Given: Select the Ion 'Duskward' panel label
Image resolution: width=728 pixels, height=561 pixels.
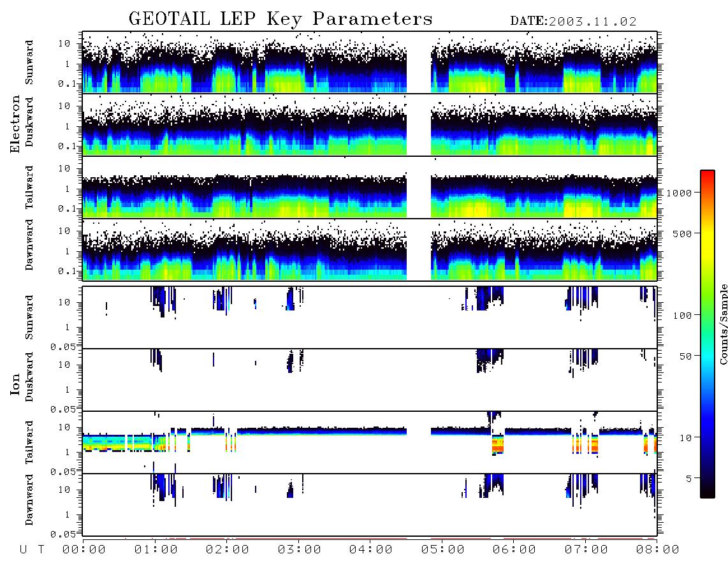Looking at the screenshot, I should pyautogui.click(x=29, y=377).
